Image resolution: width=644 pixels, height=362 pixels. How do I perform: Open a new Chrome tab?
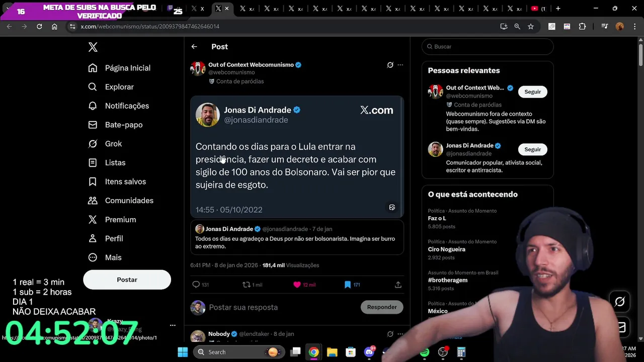[558, 9]
